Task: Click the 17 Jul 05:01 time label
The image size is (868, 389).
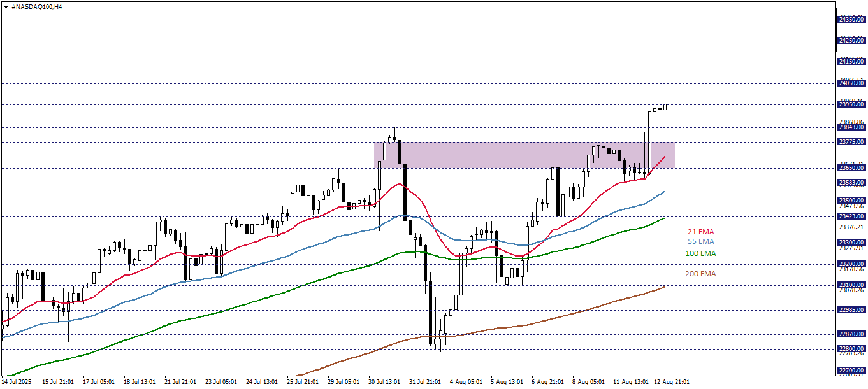Action: click(98, 382)
